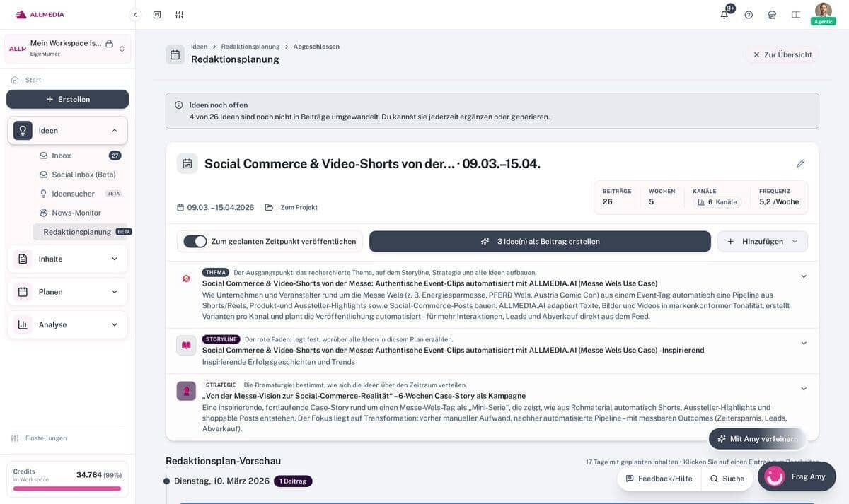
Task: Click the lock icon beside workspace name
Action: pos(109,43)
